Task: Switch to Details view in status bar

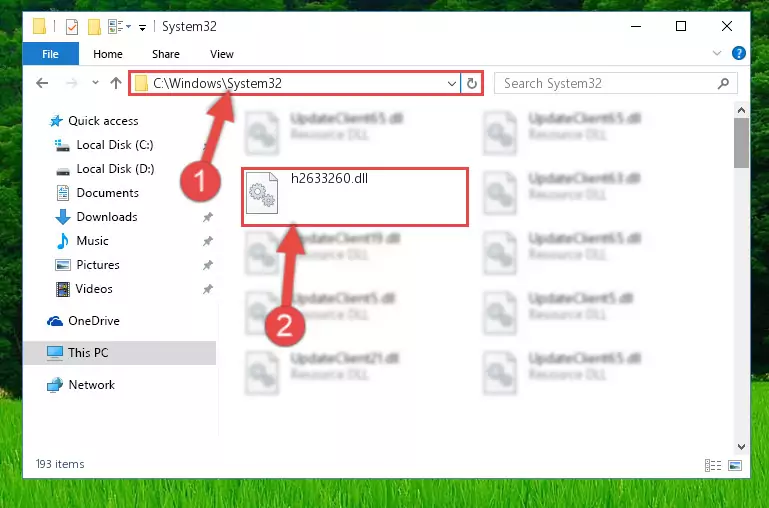Action: tap(713, 465)
